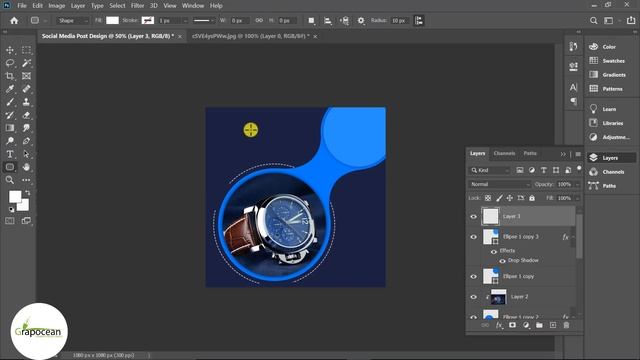The width and height of the screenshot is (640, 360).
Task: Change the screen mode
Action: 26,221
